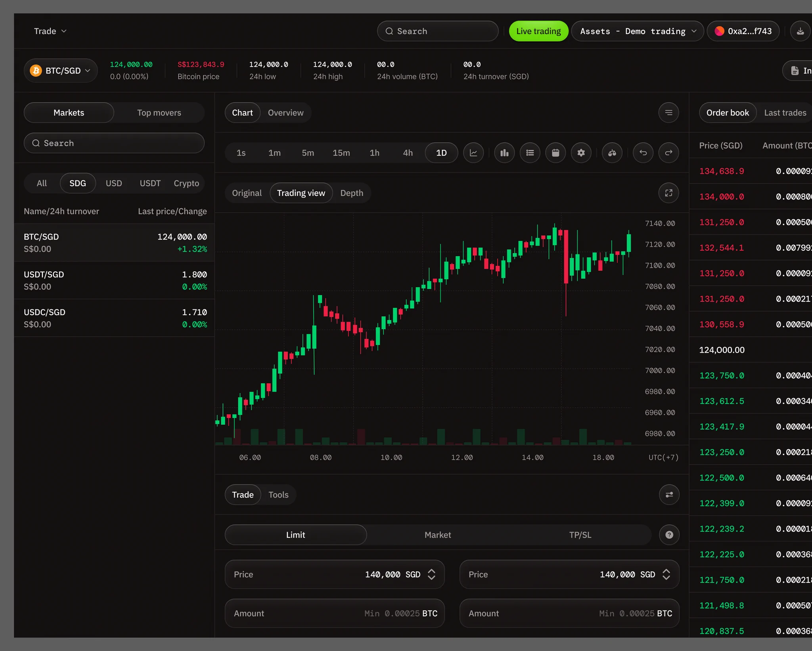Open the Trade dropdown menu
812x651 pixels.
click(50, 31)
